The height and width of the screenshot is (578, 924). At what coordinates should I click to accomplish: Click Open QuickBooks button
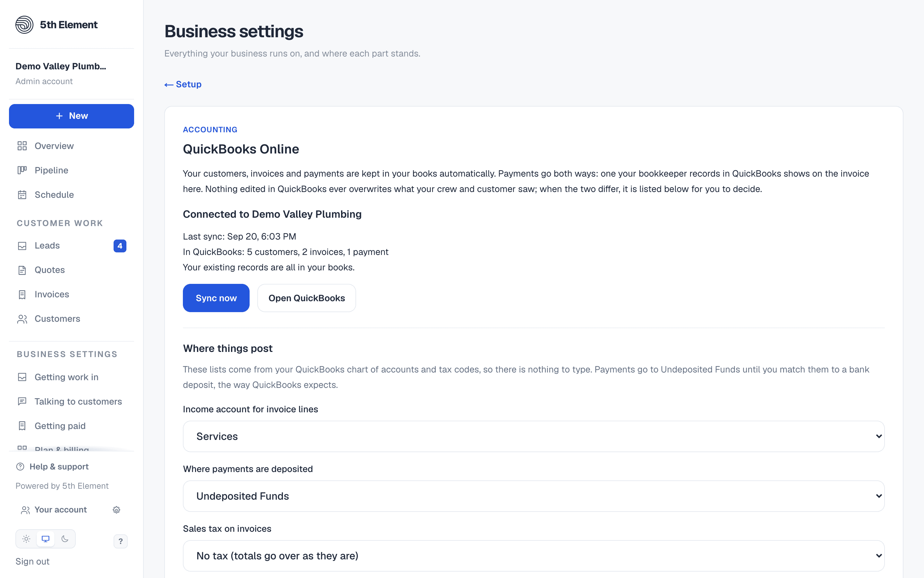point(307,298)
